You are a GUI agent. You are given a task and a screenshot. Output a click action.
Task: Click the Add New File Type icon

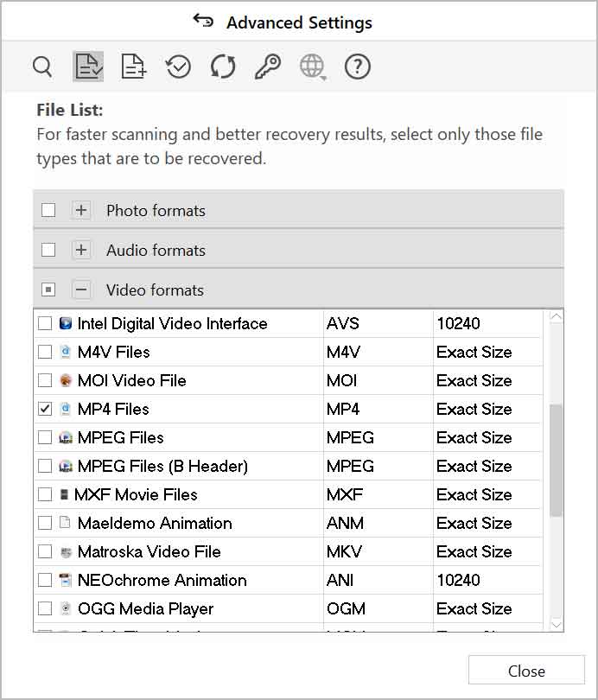click(132, 67)
